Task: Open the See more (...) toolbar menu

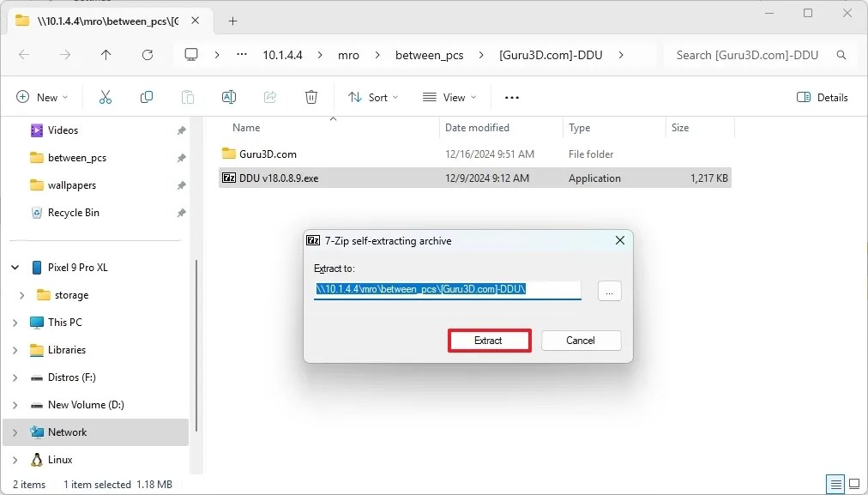Action: pos(511,97)
